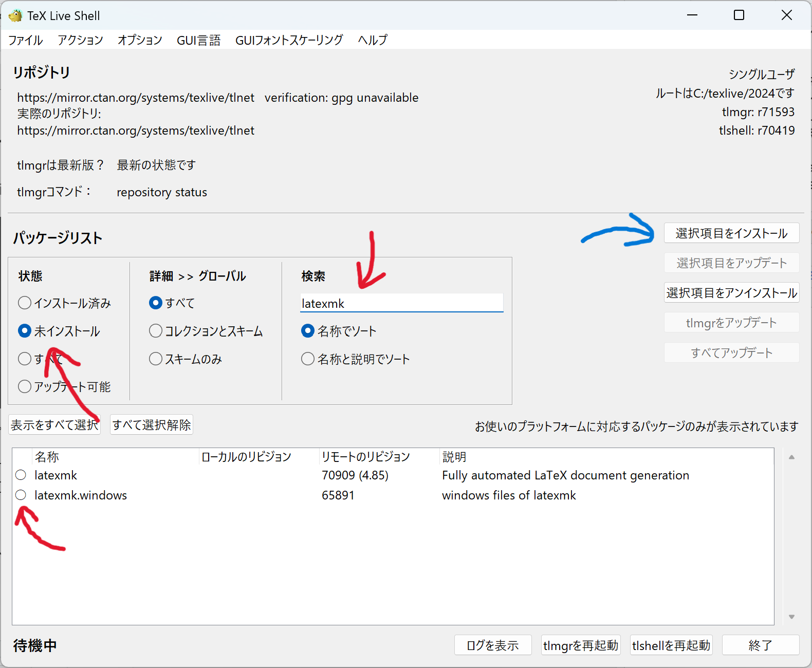Screen dimensions: 812x668
Task: Click the 説明 column header
Action: point(454,457)
